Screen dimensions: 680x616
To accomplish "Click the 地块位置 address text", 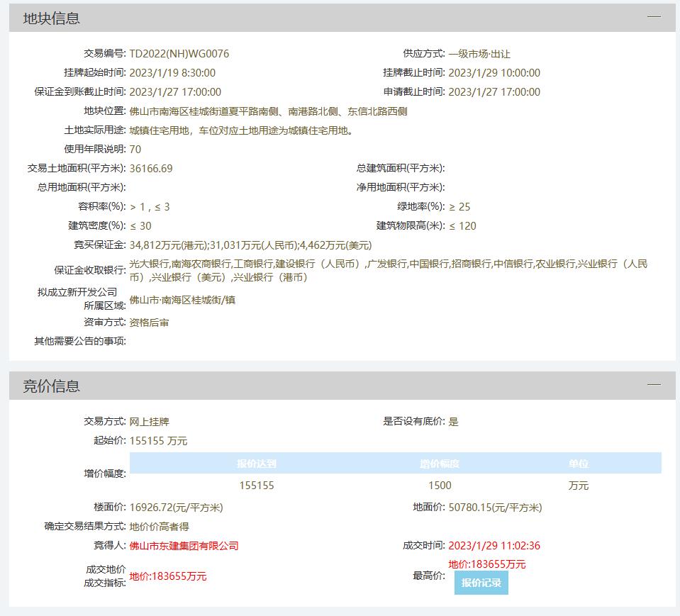I will pos(268,111).
